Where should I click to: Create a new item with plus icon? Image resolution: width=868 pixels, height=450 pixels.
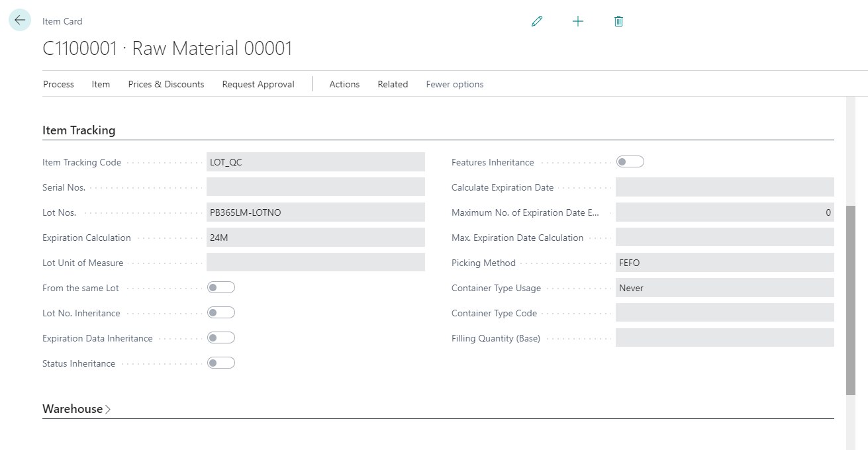[578, 21]
